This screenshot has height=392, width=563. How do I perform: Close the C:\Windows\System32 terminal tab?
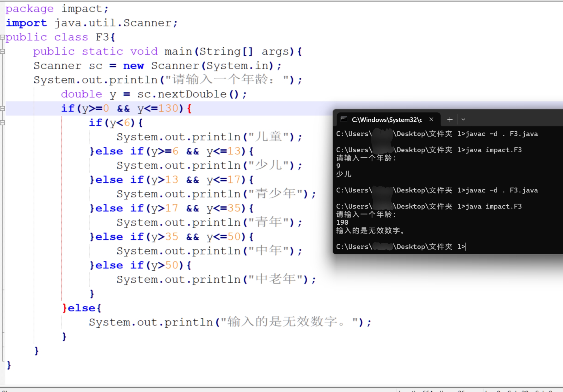(431, 120)
